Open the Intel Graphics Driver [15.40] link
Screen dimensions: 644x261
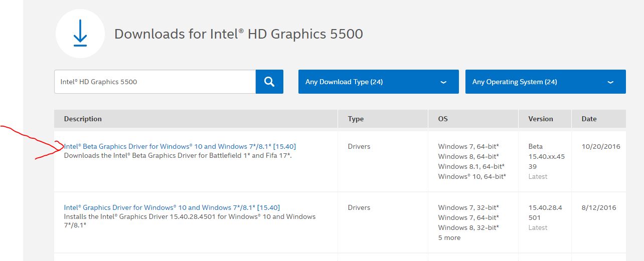point(172,207)
